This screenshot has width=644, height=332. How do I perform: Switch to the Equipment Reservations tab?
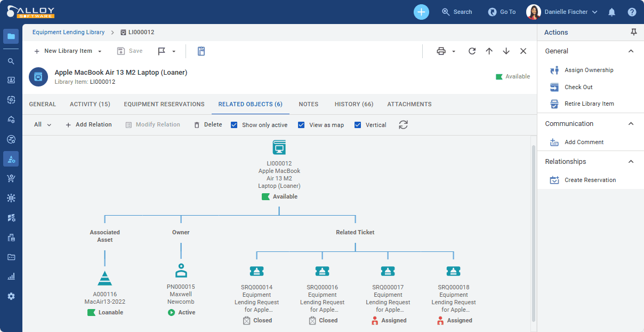(164, 104)
